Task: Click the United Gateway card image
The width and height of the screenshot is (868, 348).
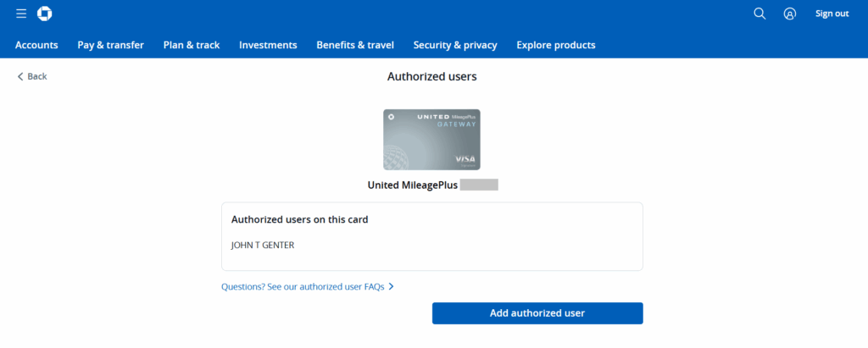Action: pyautogui.click(x=431, y=140)
